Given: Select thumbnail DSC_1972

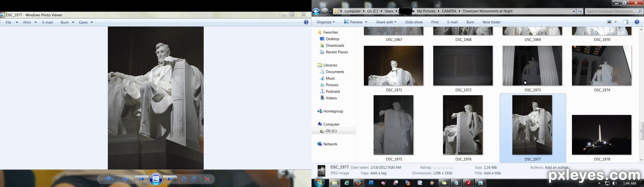Looking at the screenshot, I should pyautogui.click(x=463, y=66).
